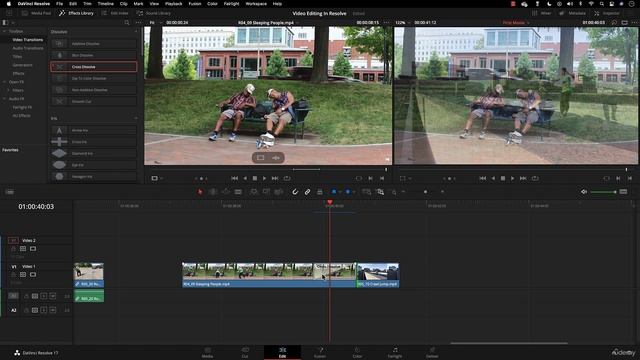Select the Cross Dissolve transition
Viewport: 640px width, 360px height.
tap(93, 67)
